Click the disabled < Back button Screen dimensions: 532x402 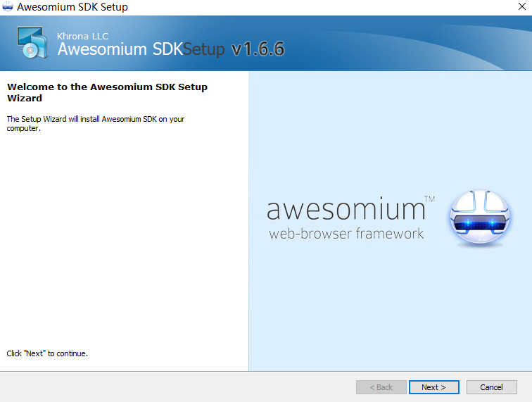[381, 387]
